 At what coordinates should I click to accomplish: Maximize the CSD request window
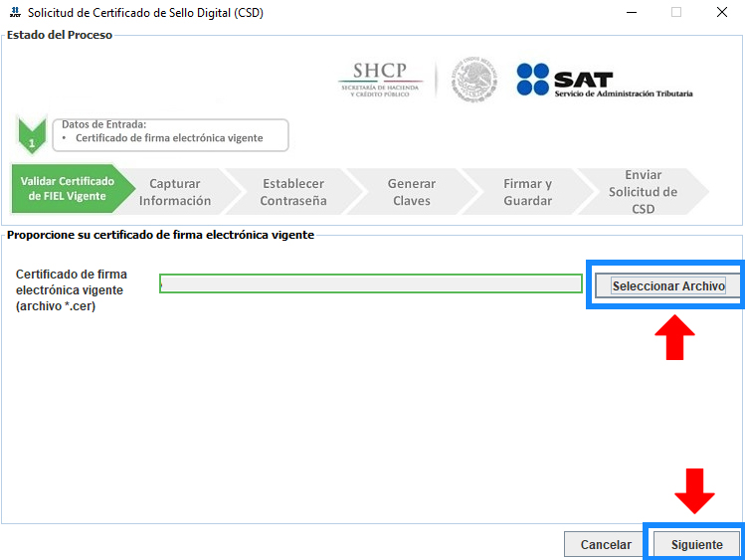(x=676, y=13)
